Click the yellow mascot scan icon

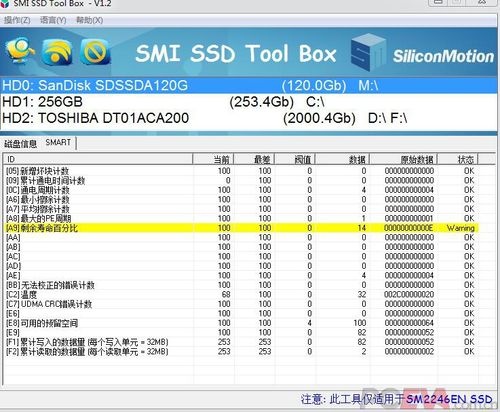pos(19,51)
